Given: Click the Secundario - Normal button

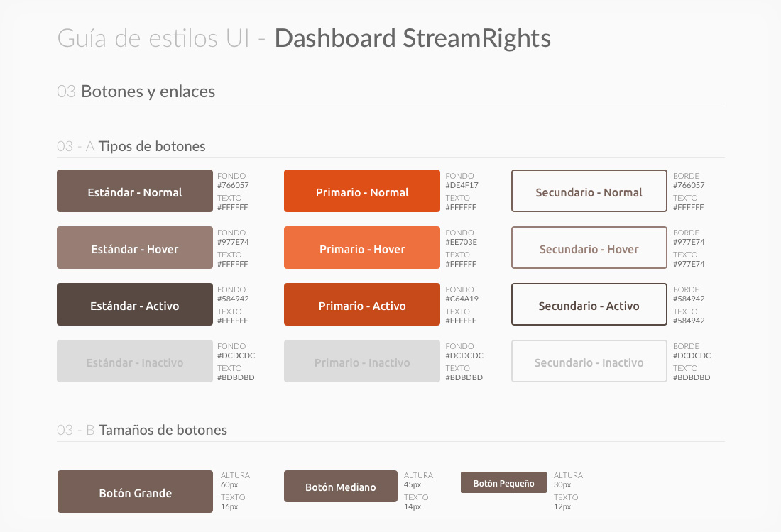Looking at the screenshot, I should click(589, 192).
